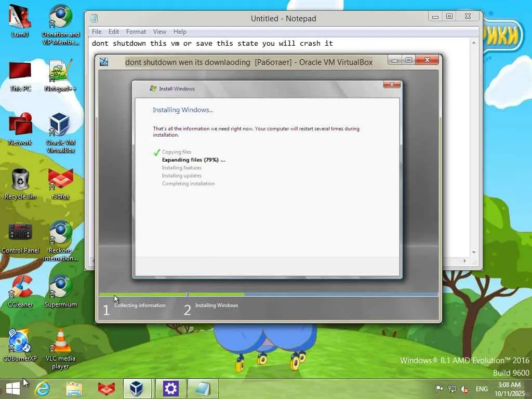Switch to VirtualBox taskbar button
The height and width of the screenshot is (399, 532).
click(137, 389)
